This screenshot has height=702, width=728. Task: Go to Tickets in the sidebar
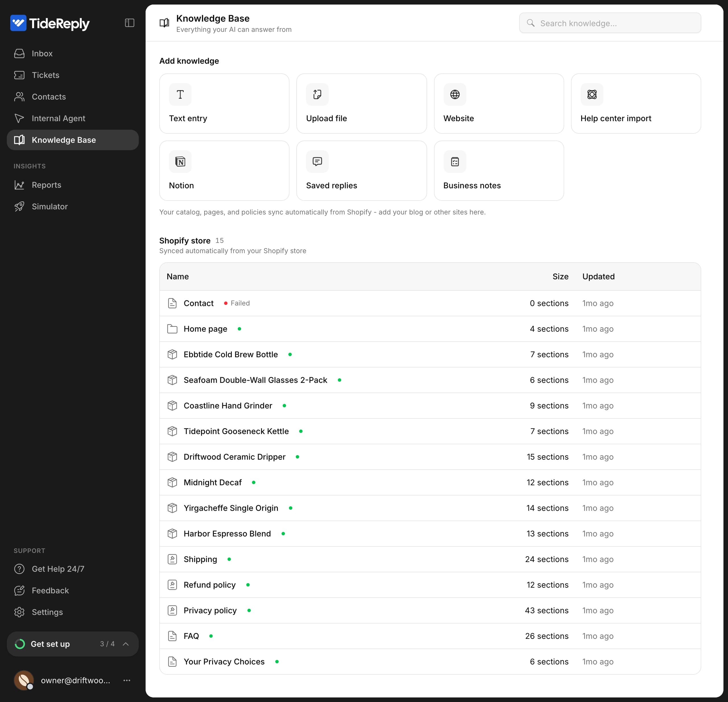point(73,75)
